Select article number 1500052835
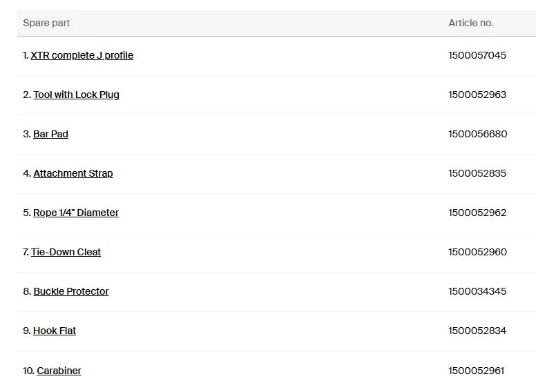The image size is (536, 392). click(x=477, y=173)
